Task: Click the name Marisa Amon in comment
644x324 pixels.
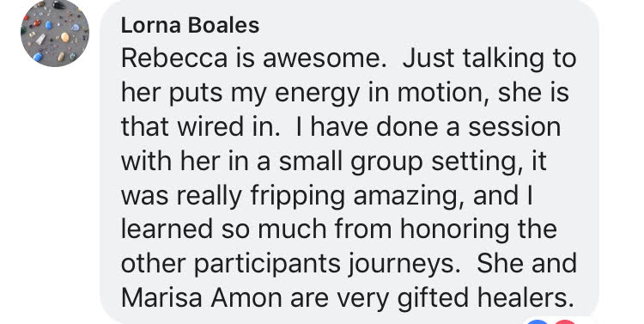Action: click(202, 297)
